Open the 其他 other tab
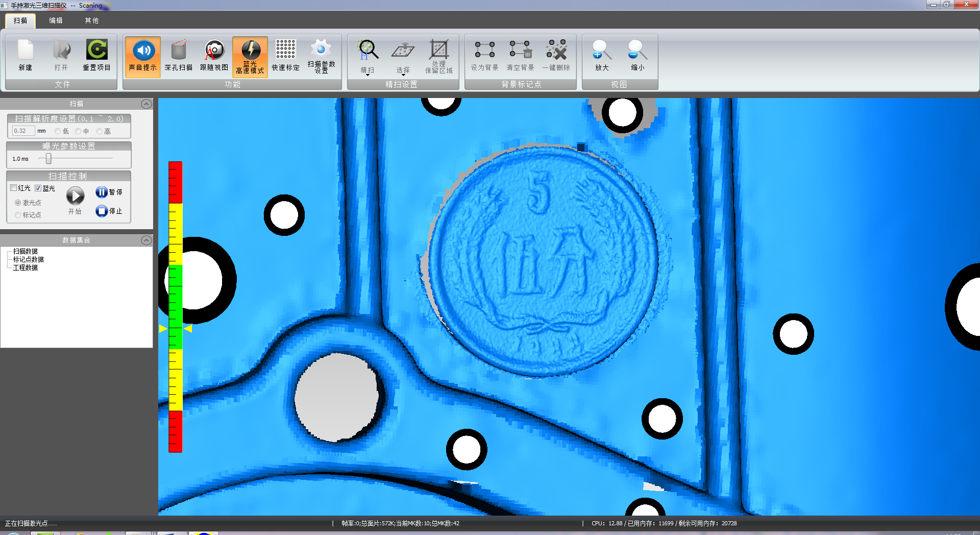Image resolution: width=980 pixels, height=535 pixels. (x=91, y=20)
